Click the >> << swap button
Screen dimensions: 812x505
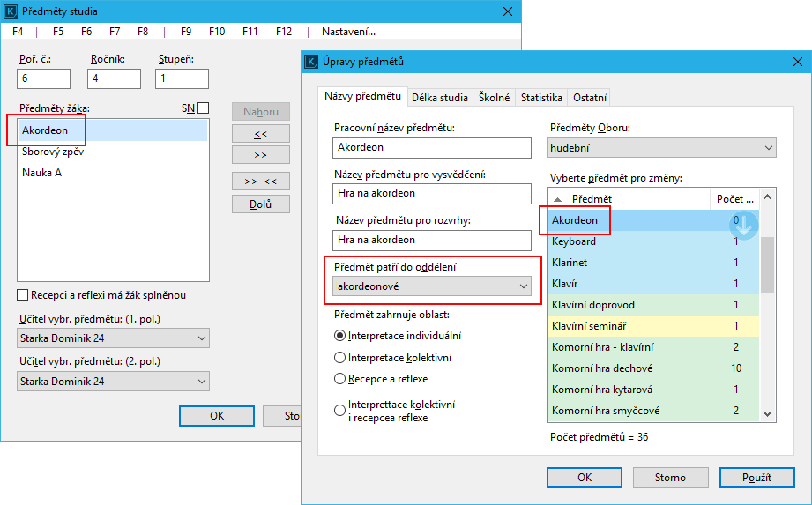tap(260, 182)
